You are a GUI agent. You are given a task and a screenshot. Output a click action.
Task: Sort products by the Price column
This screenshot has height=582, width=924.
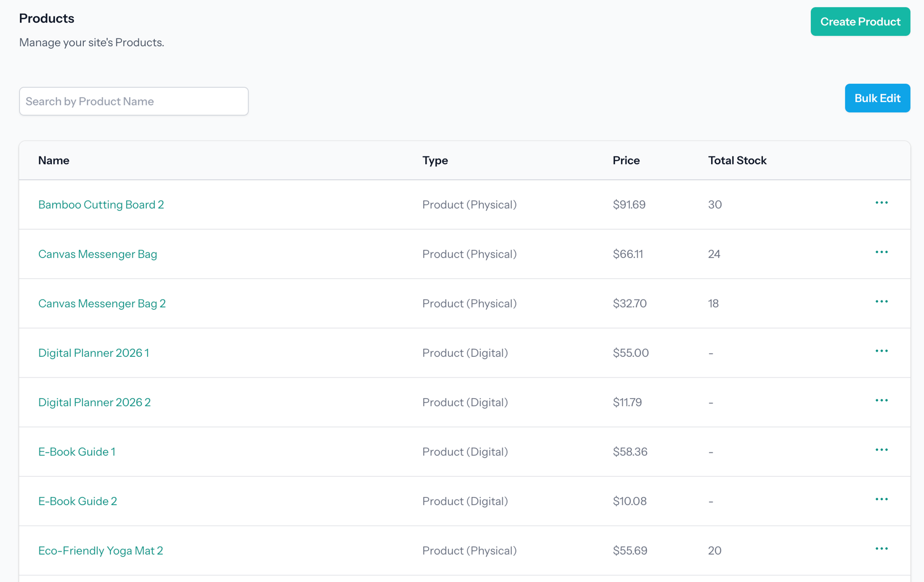[626, 160]
